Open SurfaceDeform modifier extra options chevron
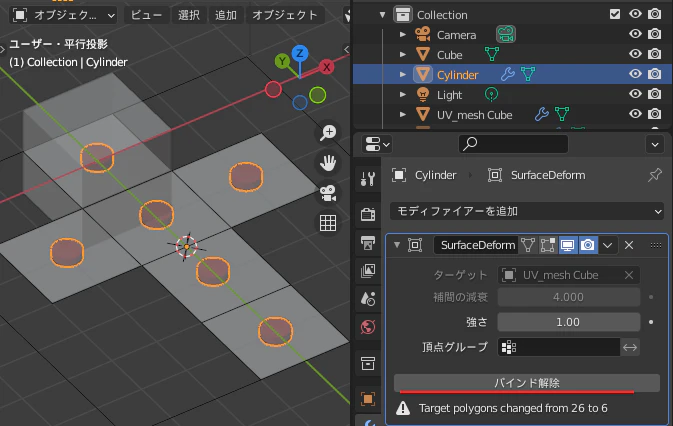The width and height of the screenshot is (673, 426). [x=607, y=245]
